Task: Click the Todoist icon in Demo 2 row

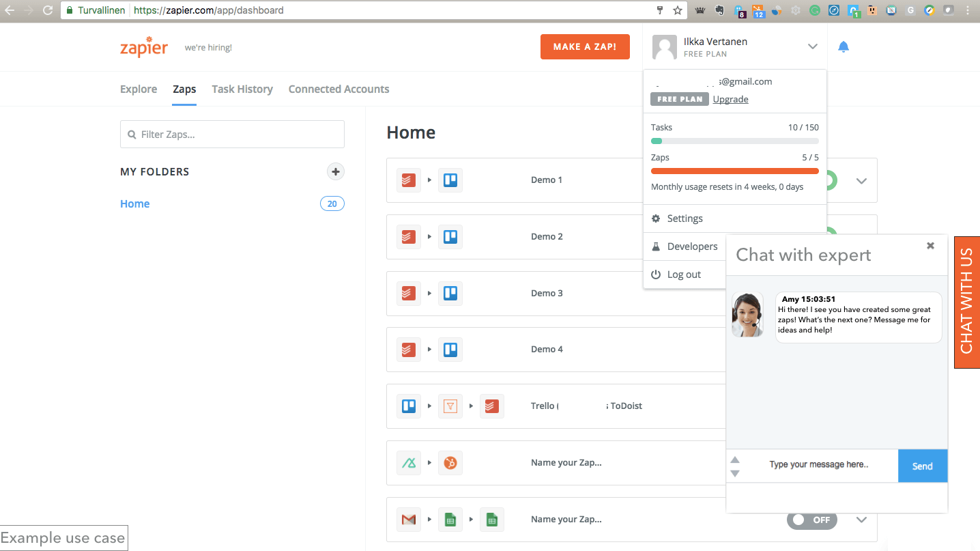Action: pyautogui.click(x=408, y=237)
